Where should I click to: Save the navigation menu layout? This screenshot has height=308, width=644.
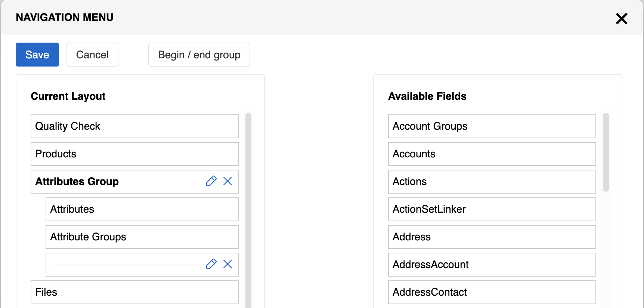[x=37, y=55]
